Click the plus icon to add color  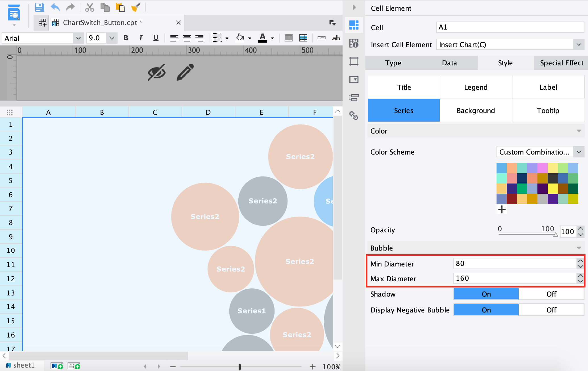502,210
